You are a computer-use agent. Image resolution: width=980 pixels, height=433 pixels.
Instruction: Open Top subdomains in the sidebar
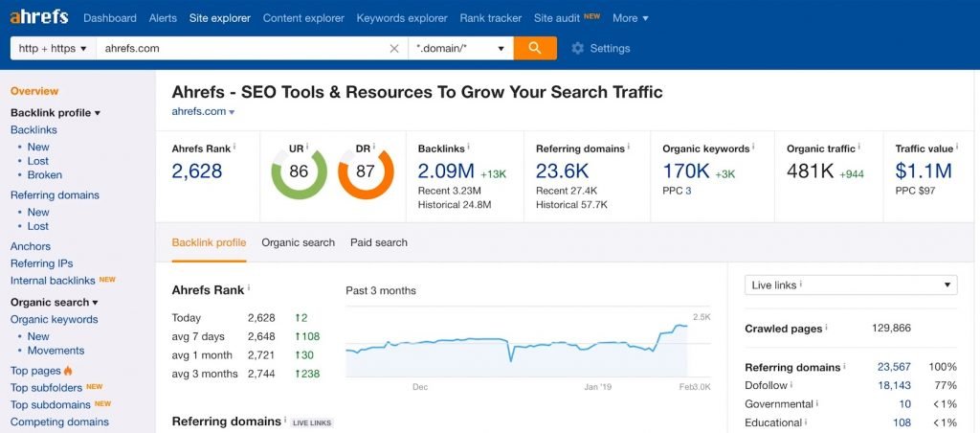click(51, 404)
